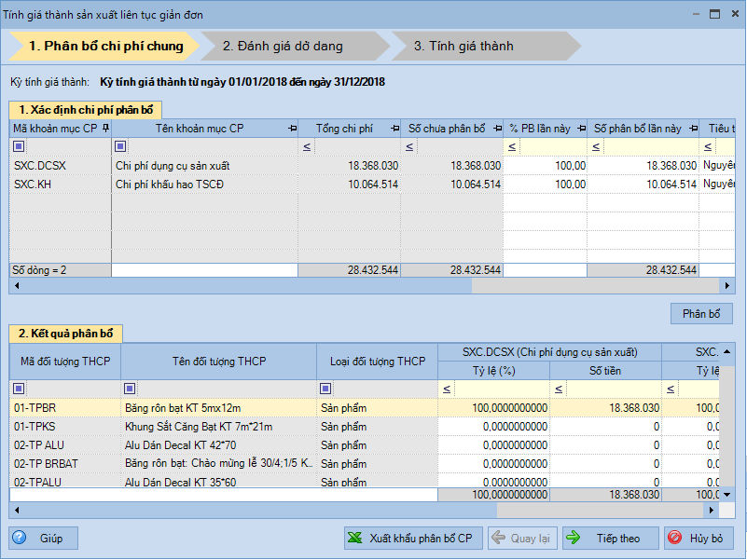Image resolution: width=747 pixels, height=560 pixels.
Task: Click the Quay lại button
Action: [x=522, y=538]
